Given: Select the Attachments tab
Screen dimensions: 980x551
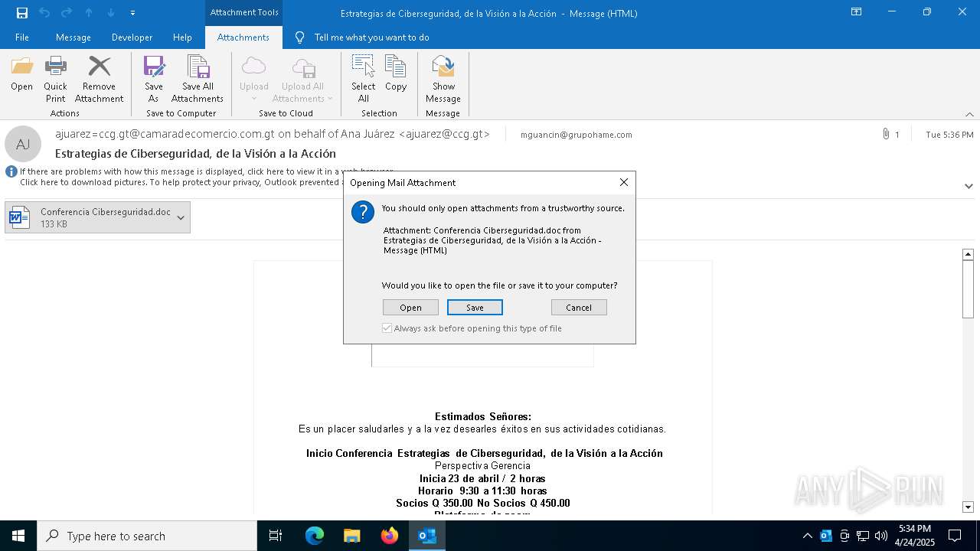Looking at the screenshot, I should tap(243, 37).
